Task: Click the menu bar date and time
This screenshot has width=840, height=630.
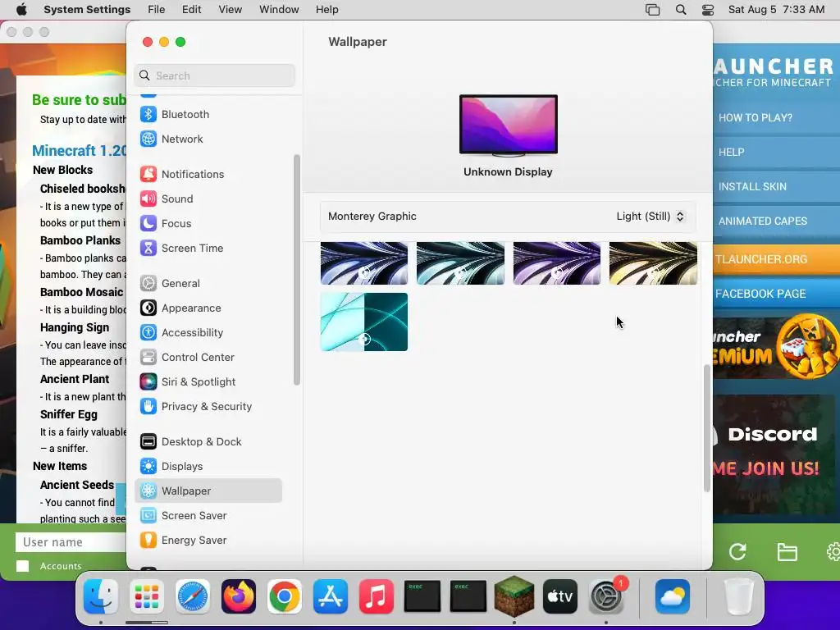Action: (x=776, y=10)
